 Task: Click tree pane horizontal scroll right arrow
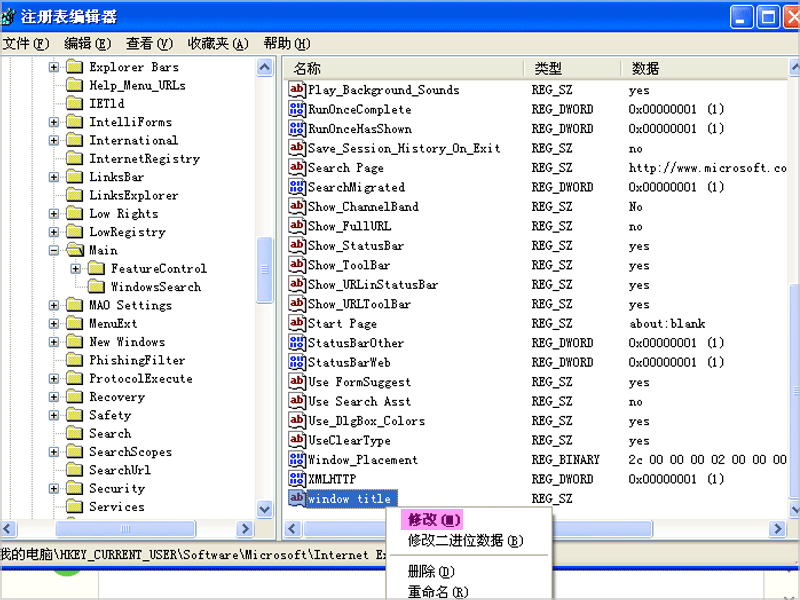click(x=245, y=529)
